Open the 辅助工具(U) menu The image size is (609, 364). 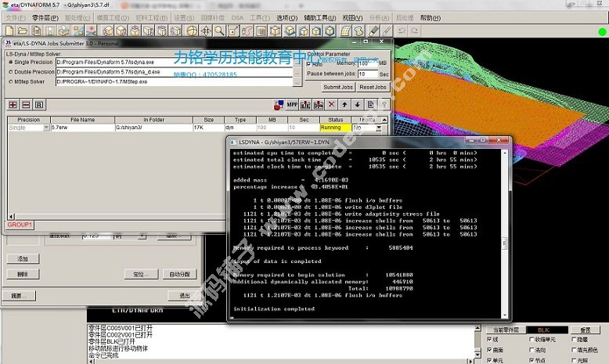[319, 18]
